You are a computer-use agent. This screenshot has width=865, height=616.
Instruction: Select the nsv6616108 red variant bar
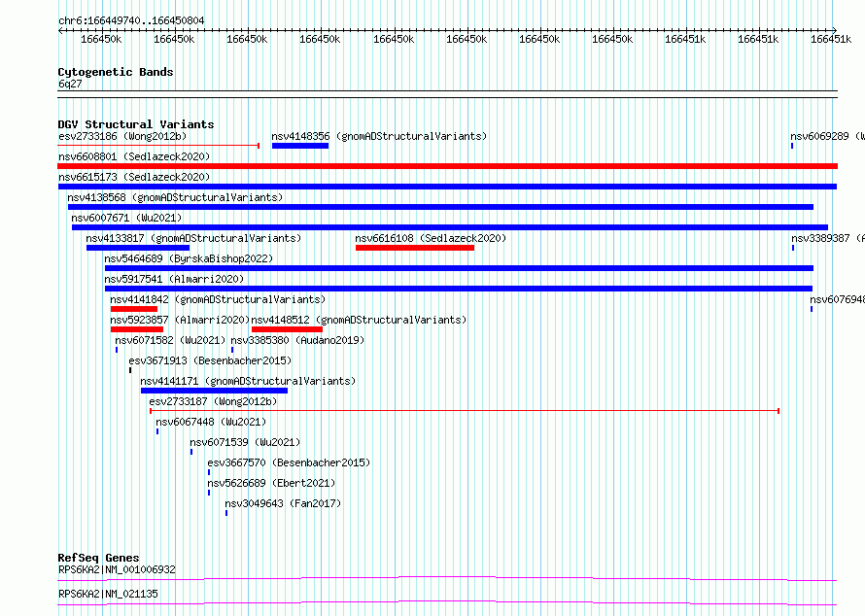pos(415,248)
